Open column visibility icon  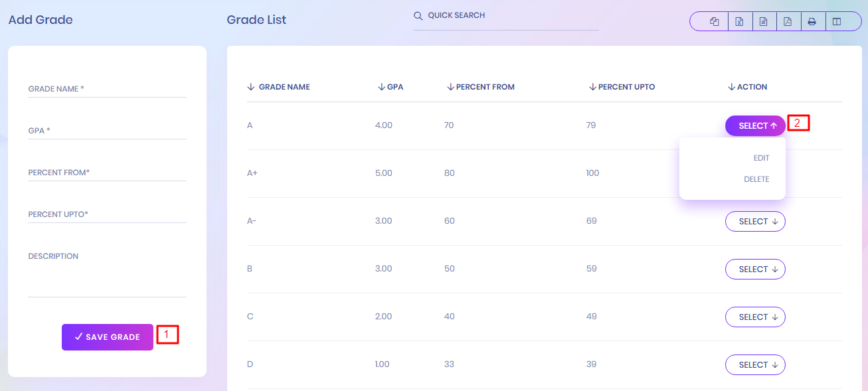click(837, 21)
